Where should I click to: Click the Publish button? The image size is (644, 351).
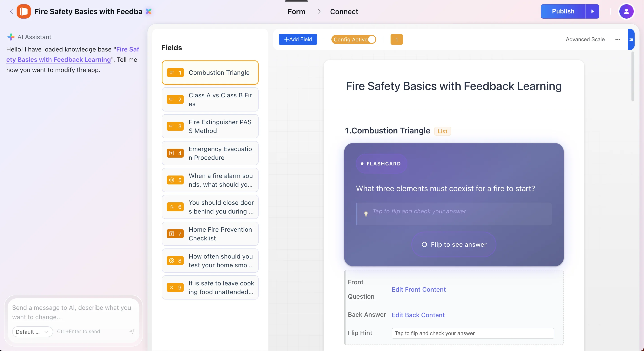(563, 11)
